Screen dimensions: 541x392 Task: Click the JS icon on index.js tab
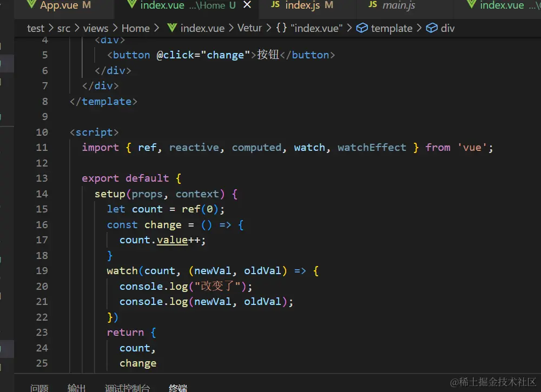275,4
